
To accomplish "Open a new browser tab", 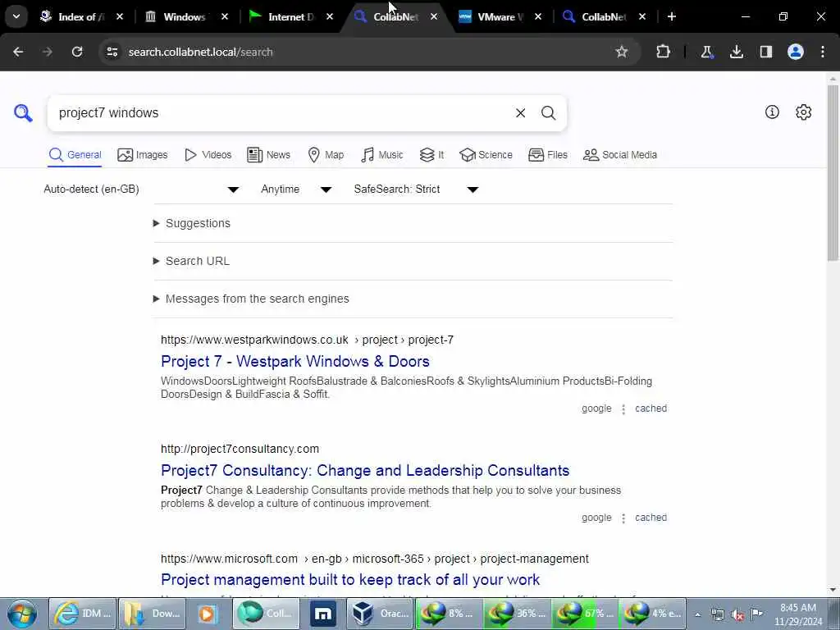I will [671, 16].
